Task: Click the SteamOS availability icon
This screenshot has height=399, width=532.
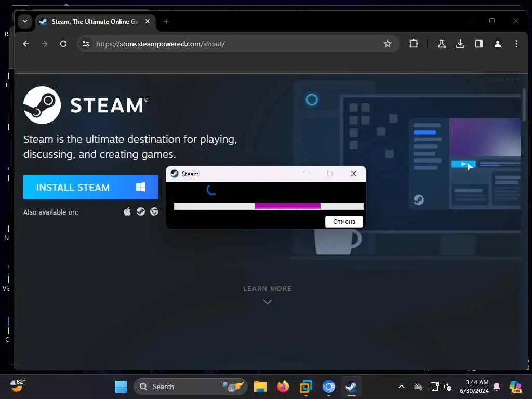Action: [x=141, y=212]
